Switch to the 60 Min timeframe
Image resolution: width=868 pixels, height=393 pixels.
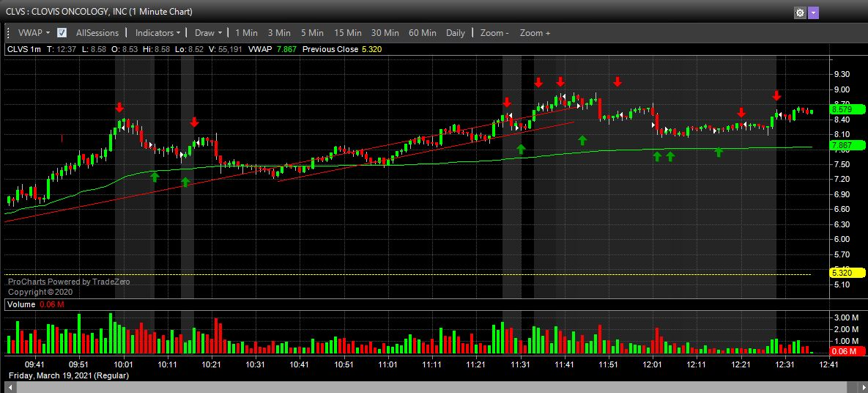point(423,33)
